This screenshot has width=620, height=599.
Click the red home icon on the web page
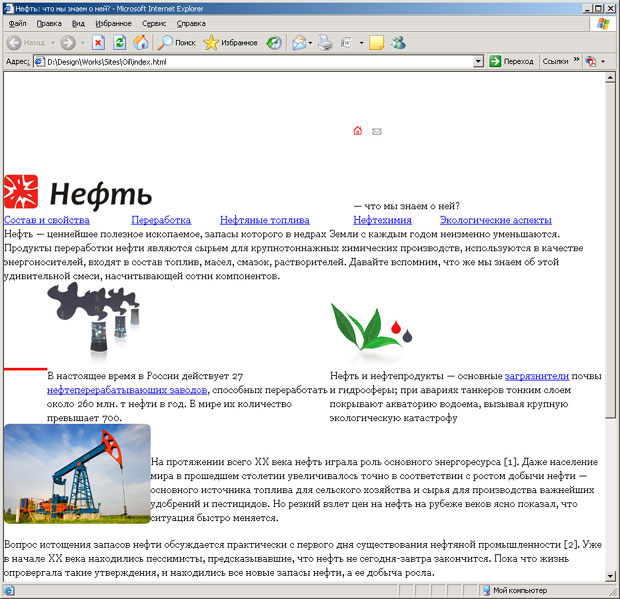[x=357, y=130]
